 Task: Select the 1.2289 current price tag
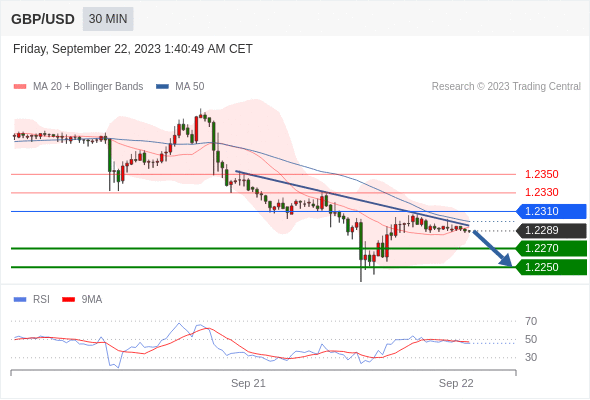(551, 231)
